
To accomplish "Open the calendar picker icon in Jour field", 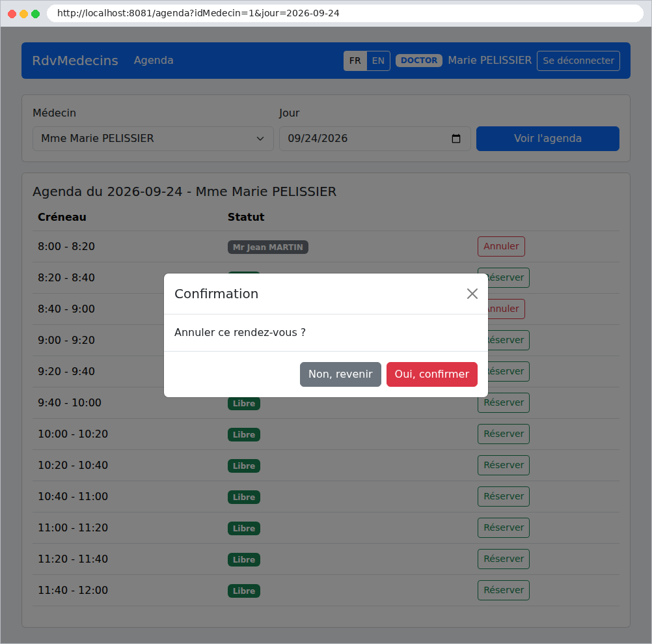I will pyautogui.click(x=455, y=139).
